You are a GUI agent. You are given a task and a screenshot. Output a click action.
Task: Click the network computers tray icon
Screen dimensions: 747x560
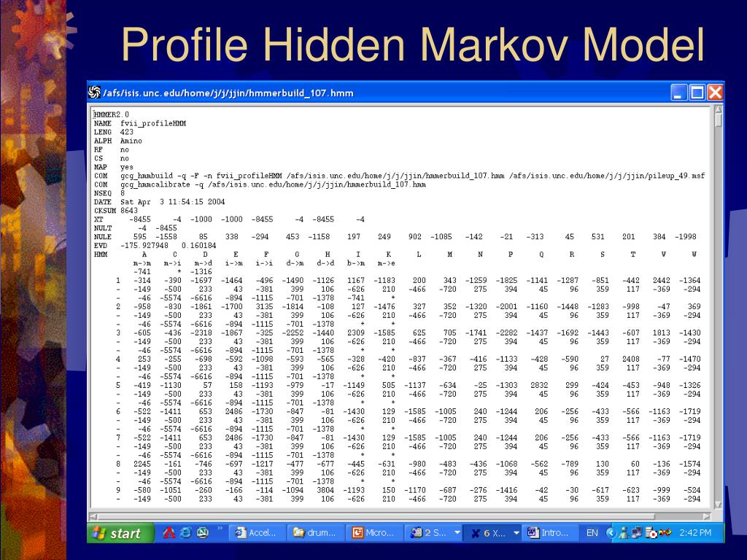[x=636, y=533]
